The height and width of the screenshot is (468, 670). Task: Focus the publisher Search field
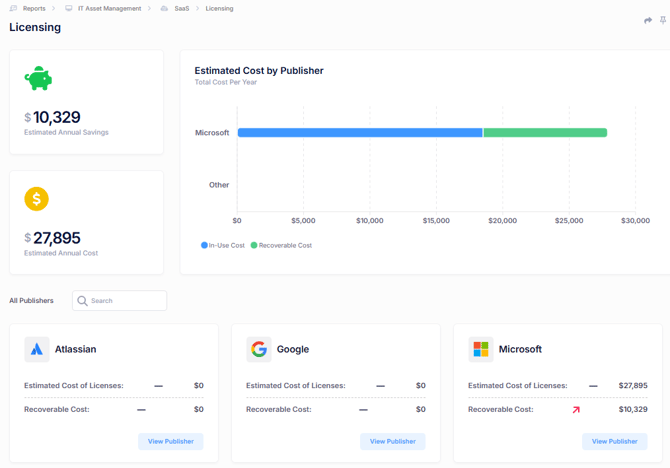click(126, 301)
